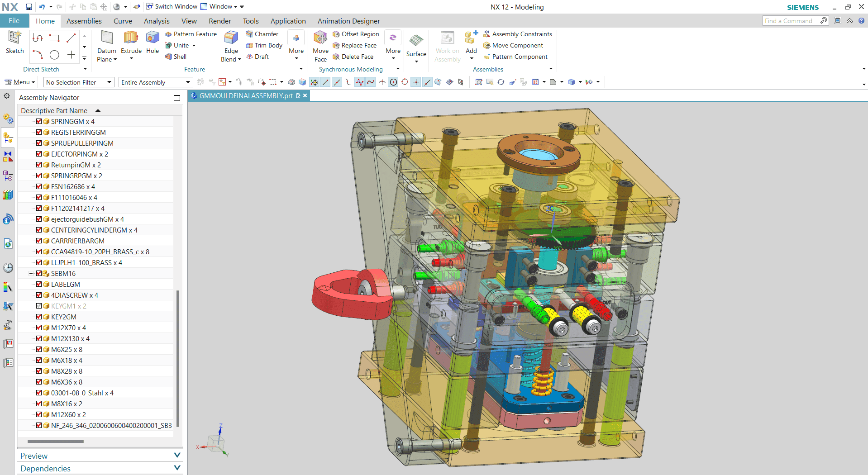The width and height of the screenshot is (868, 475).
Task: Open the Entire Assembly scope dropdown
Action: click(x=155, y=82)
